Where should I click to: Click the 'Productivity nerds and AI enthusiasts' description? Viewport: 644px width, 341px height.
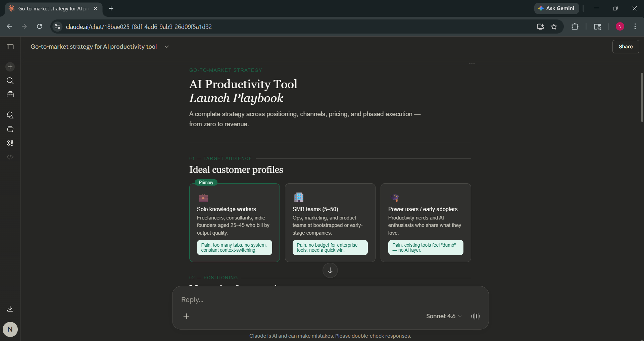[x=425, y=225]
